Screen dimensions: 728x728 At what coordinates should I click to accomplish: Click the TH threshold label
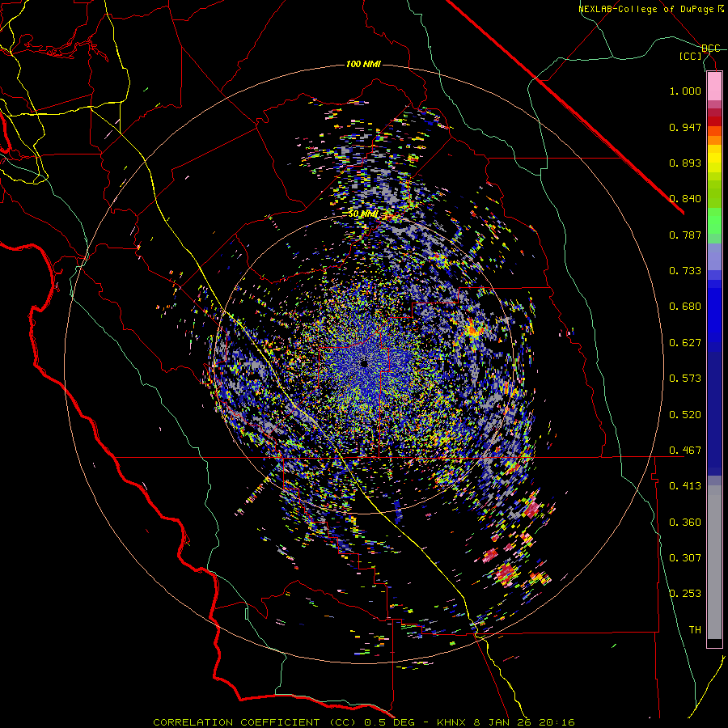(x=695, y=630)
